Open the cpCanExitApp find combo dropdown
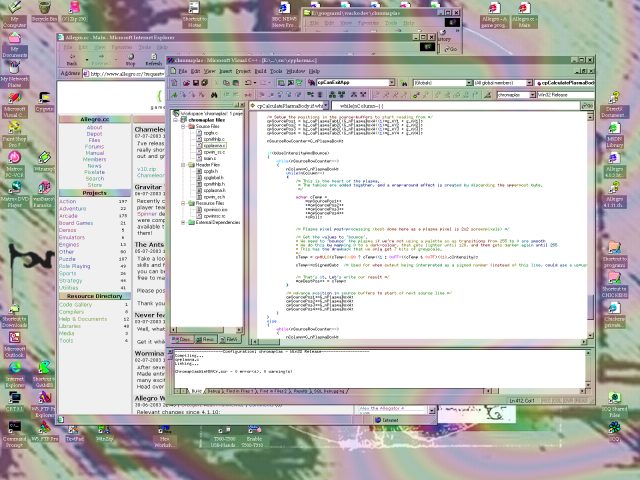 [x=391, y=83]
